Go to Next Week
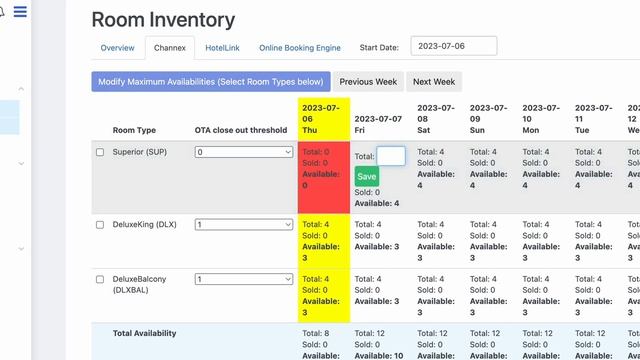Screen dimensions: 640x360 pyautogui.click(x=434, y=82)
